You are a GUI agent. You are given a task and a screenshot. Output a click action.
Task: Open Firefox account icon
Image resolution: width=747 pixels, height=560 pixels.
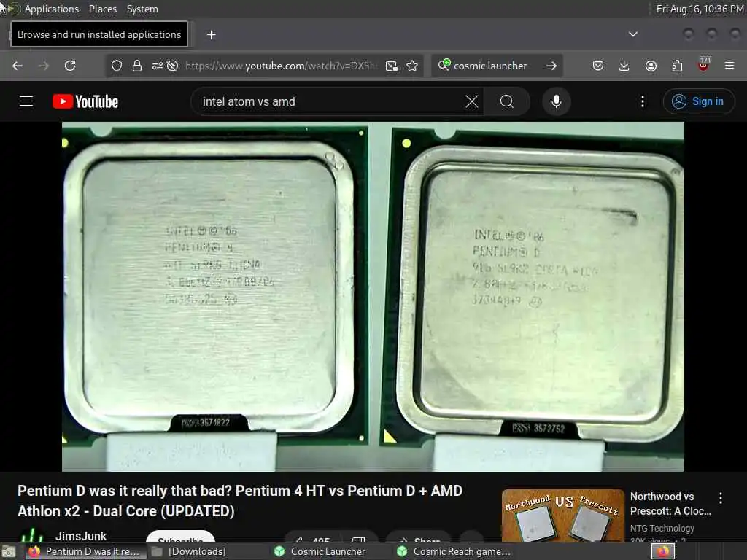click(651, 66)
